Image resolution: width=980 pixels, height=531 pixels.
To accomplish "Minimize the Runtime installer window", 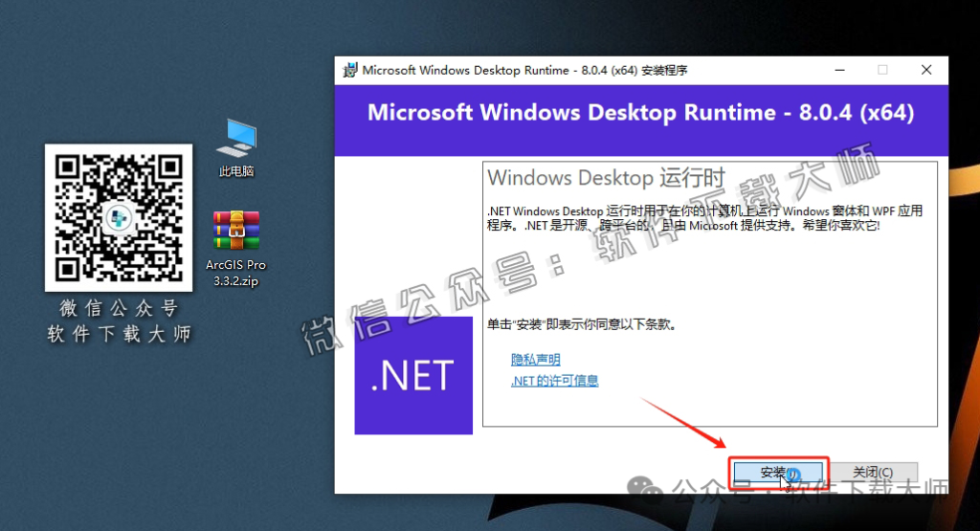I will [840, 70].
